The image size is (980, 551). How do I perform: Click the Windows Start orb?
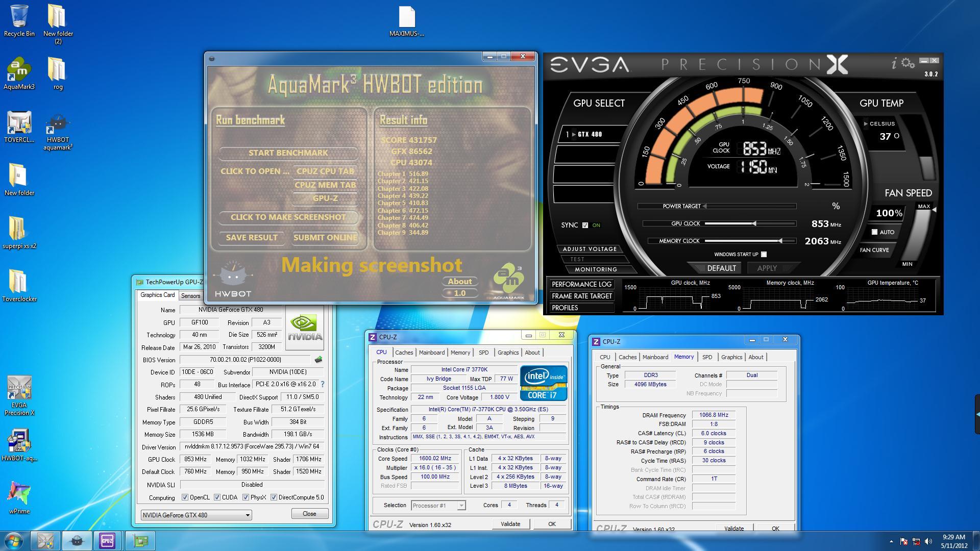[x=14, y=540]
